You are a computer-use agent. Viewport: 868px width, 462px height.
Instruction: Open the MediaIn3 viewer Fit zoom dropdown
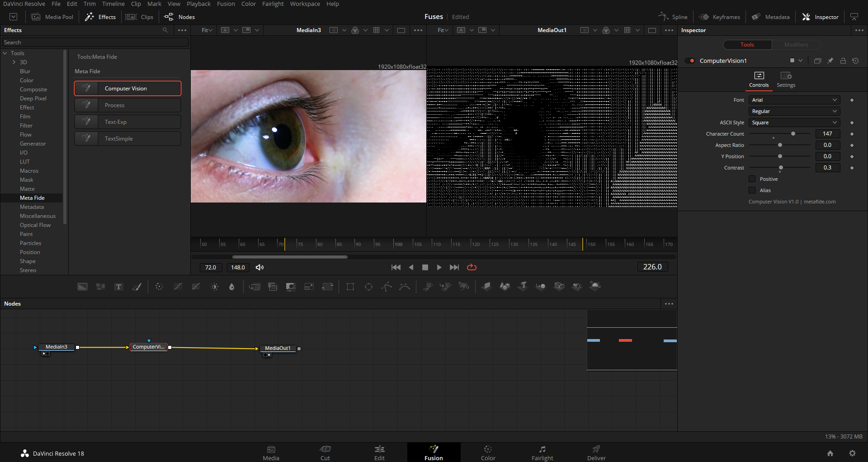pos(207,30)
